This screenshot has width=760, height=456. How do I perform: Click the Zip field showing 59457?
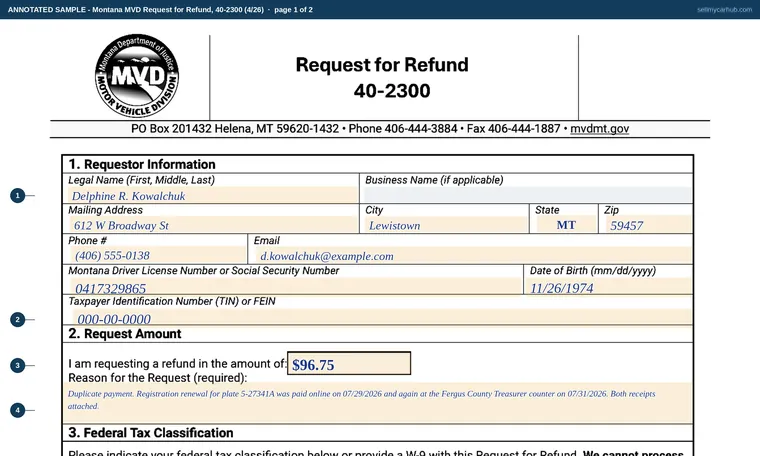[x=648, y=225]
